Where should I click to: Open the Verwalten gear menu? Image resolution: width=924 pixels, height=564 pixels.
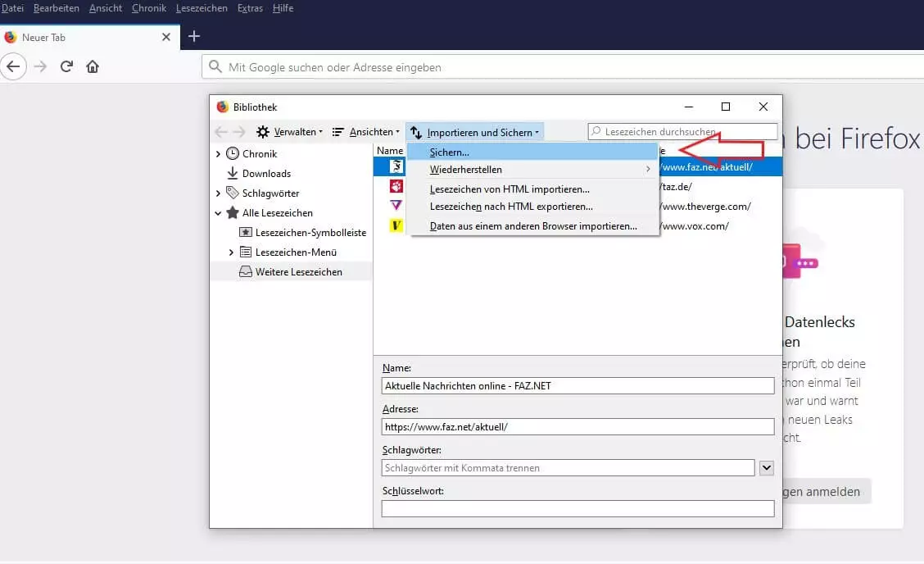point(289,132)
